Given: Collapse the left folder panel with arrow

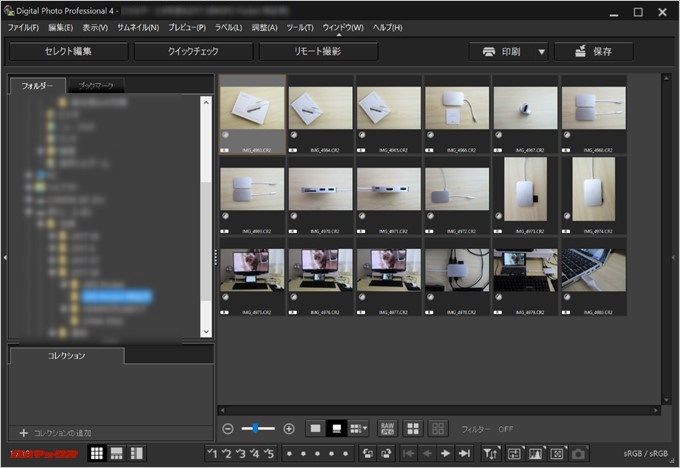Looking at the screenshot, I should click(x=4, y=258).
